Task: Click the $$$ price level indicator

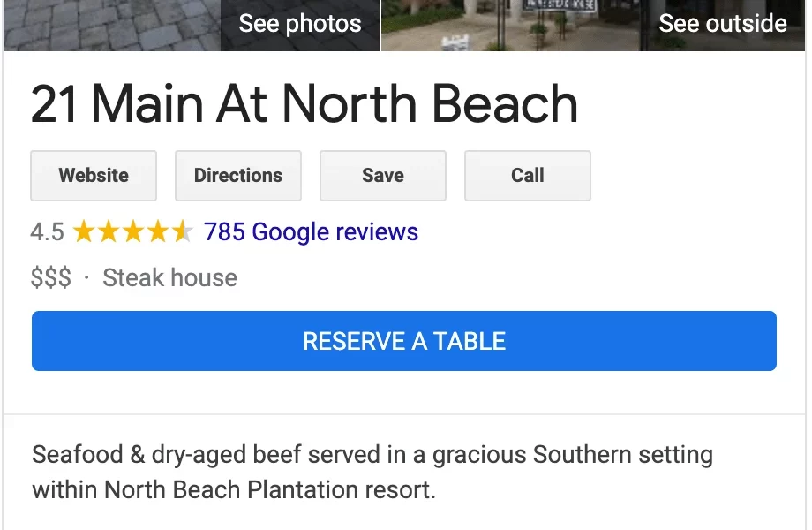Action: pos(51,278)
